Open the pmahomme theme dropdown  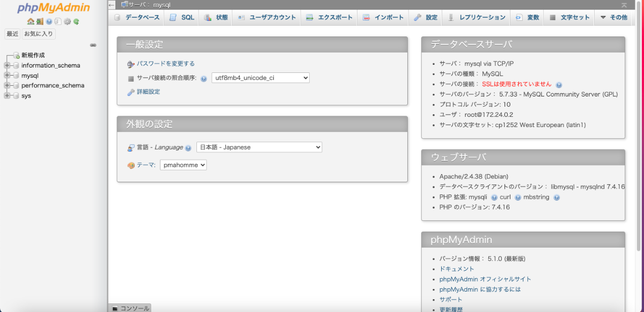pyautogui.click(x=183, y=165)
